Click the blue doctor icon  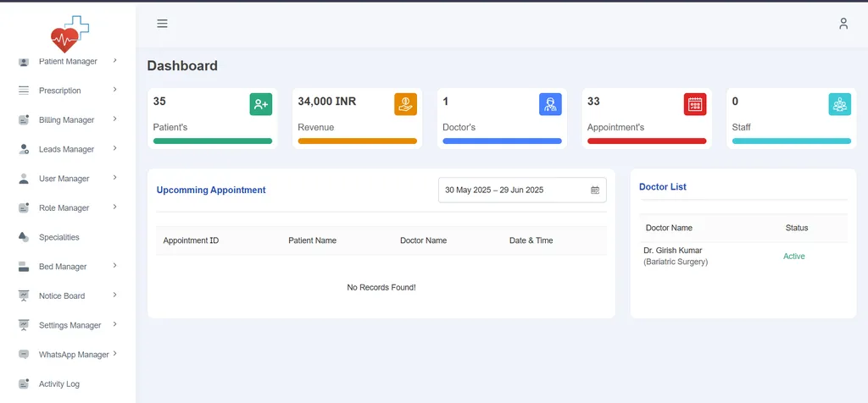(550, 104)
